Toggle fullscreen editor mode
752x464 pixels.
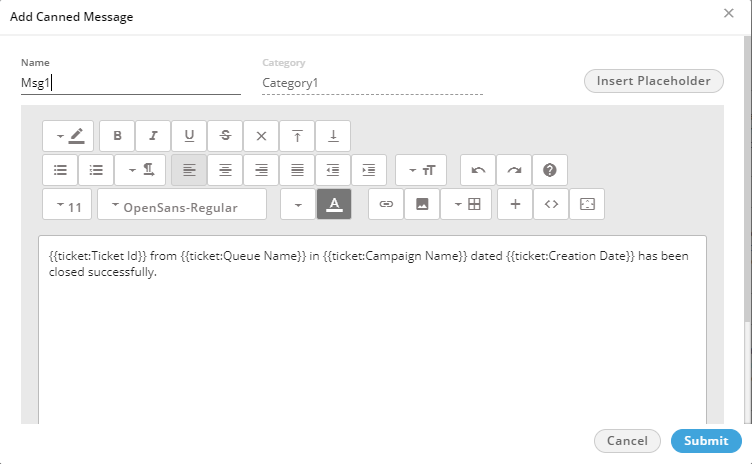(x=587, y=204)
